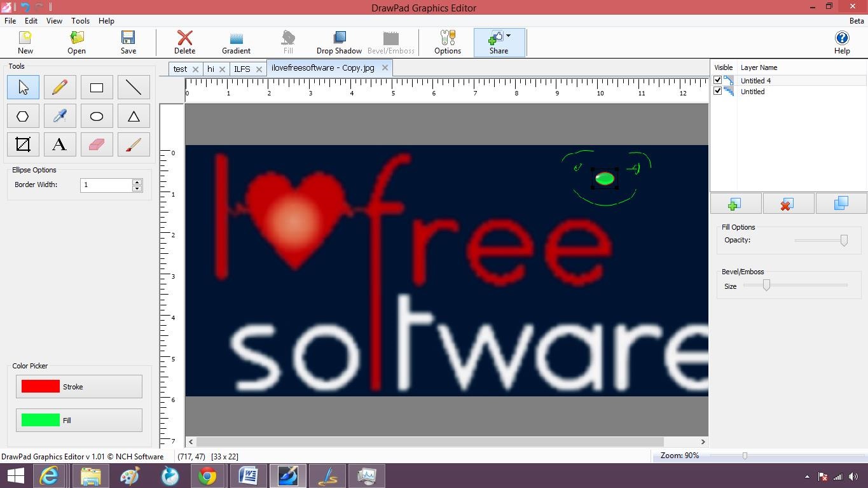Select the green ellipse on canvas

(x=605, y=178)
